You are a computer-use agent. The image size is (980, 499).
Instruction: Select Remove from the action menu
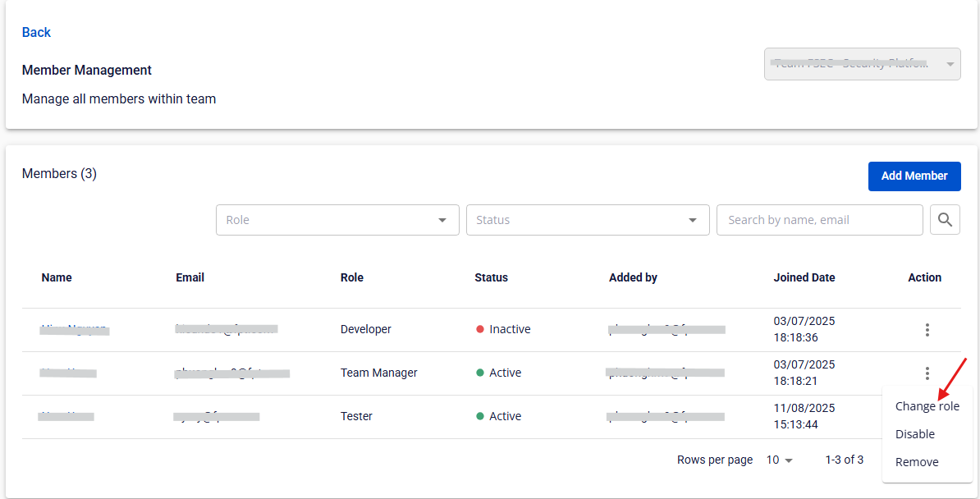pos(916,462)
